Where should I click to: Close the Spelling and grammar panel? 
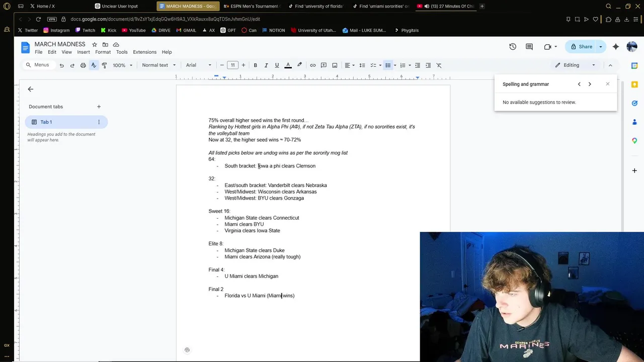pyautogui.click(x=607, y=84)
